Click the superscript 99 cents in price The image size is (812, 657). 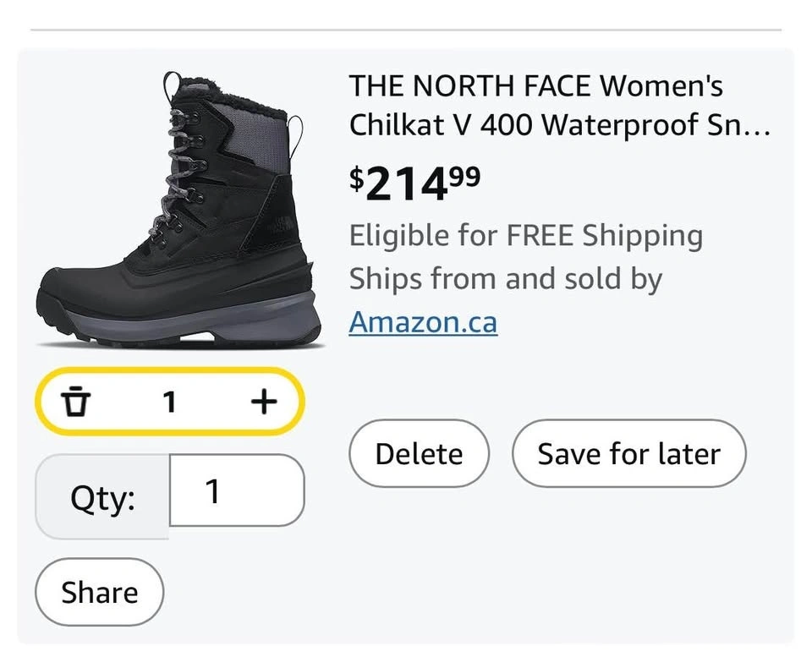coord(464,176)
